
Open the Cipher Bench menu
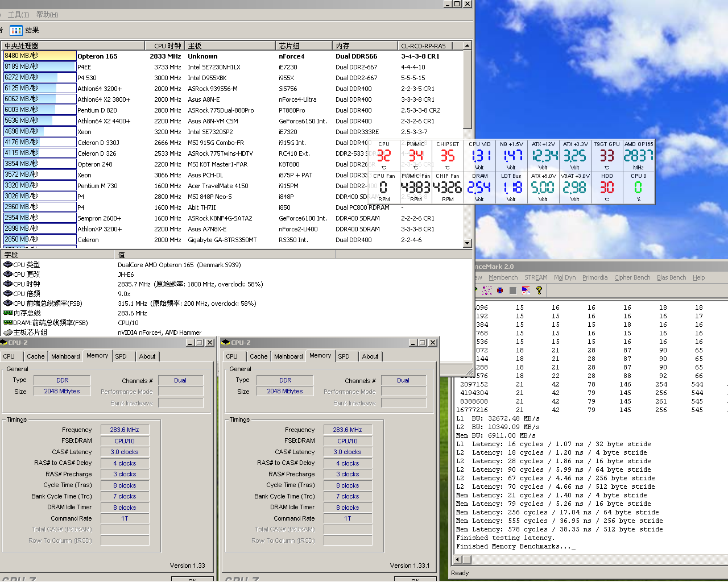632,277
